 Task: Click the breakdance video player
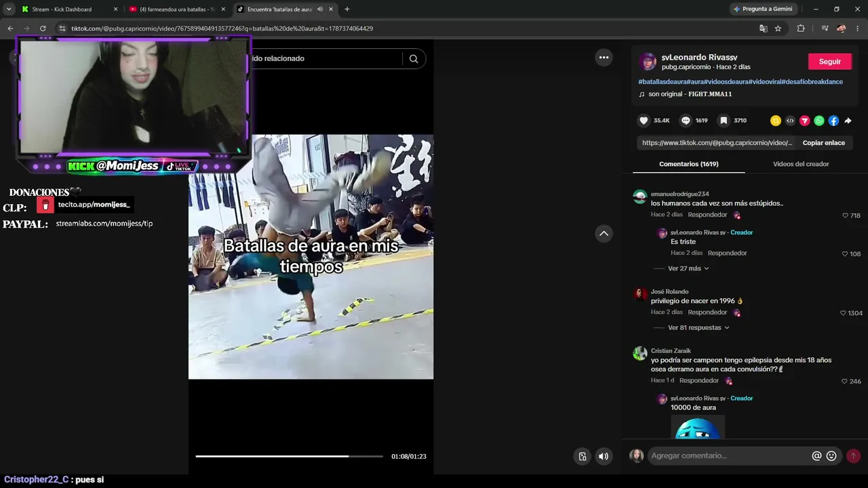click(311, 257)
